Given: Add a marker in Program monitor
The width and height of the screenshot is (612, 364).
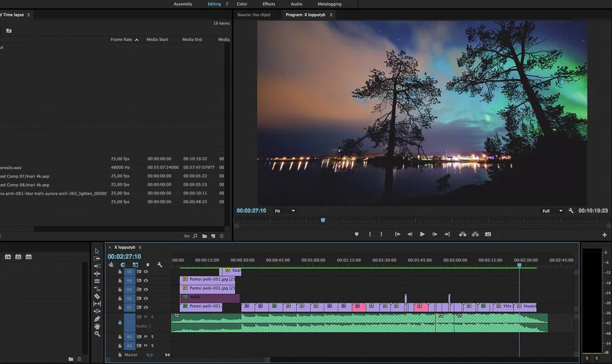Looking at the screenshot, I should 356,234.
